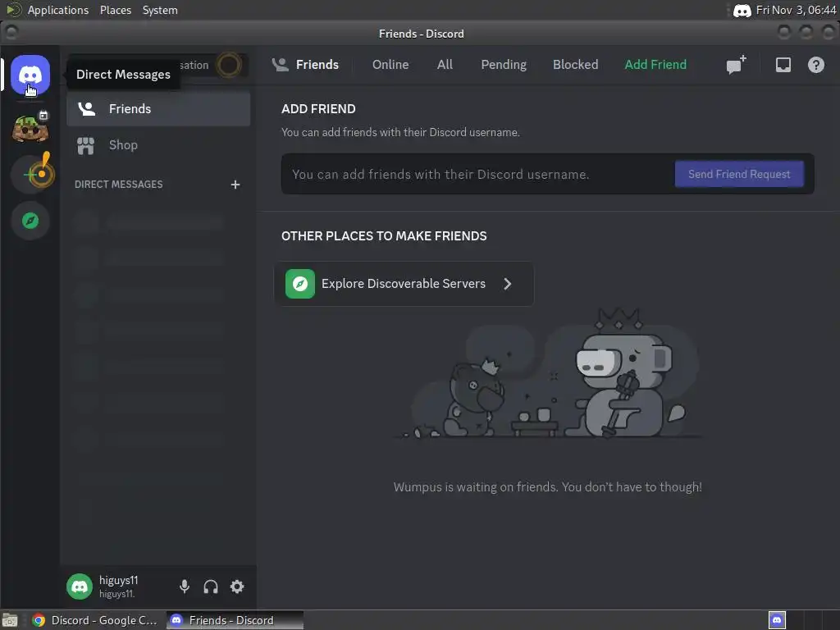This screenshot has width=840, height=630.
Task: Create a DM with plus next to Direct Messages
Action: pos(235,185)
